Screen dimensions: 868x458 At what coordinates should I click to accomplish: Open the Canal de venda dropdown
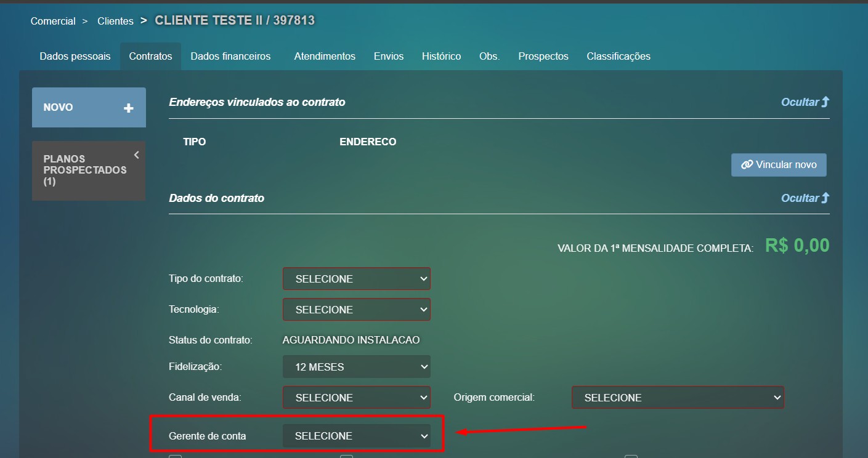click(356, 398)
